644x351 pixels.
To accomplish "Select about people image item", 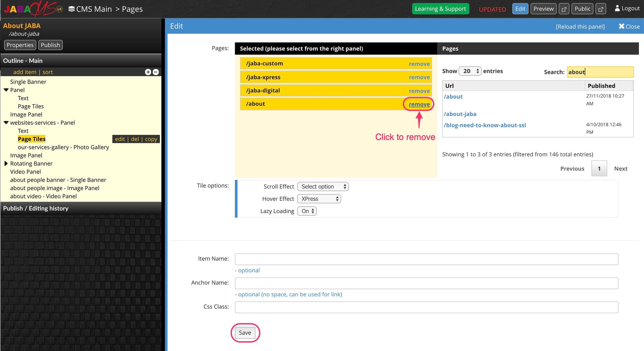I will (55, 188).
